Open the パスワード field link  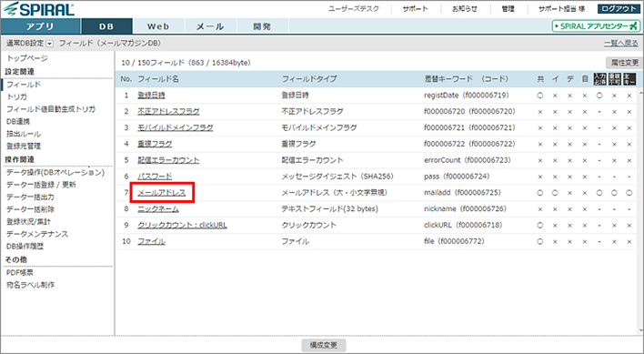(155, 177)
